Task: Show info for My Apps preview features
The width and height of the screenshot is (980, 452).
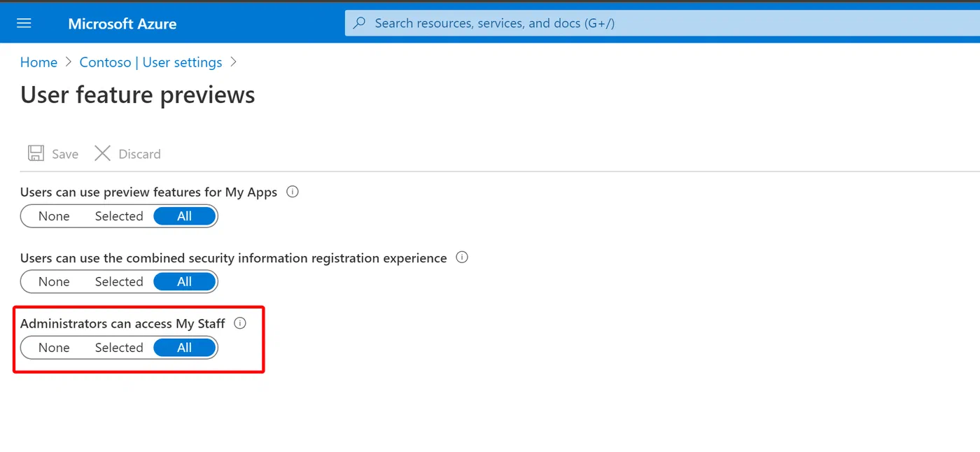Action: click(x=293, y=191)
